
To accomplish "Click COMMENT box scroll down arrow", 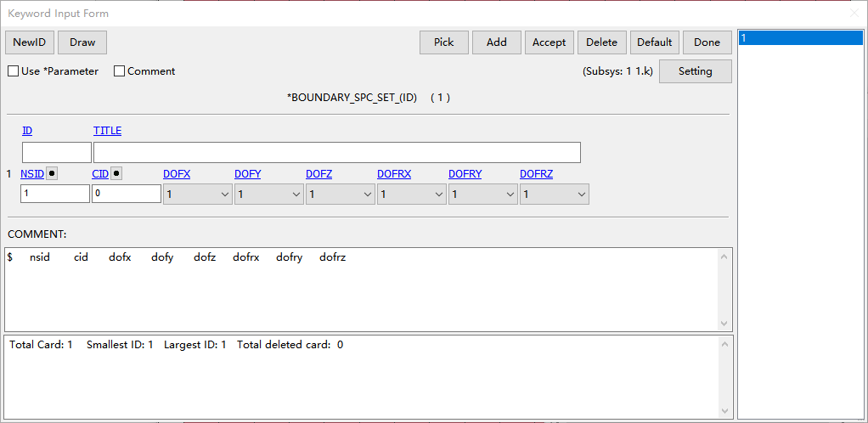I will [724, 324].
